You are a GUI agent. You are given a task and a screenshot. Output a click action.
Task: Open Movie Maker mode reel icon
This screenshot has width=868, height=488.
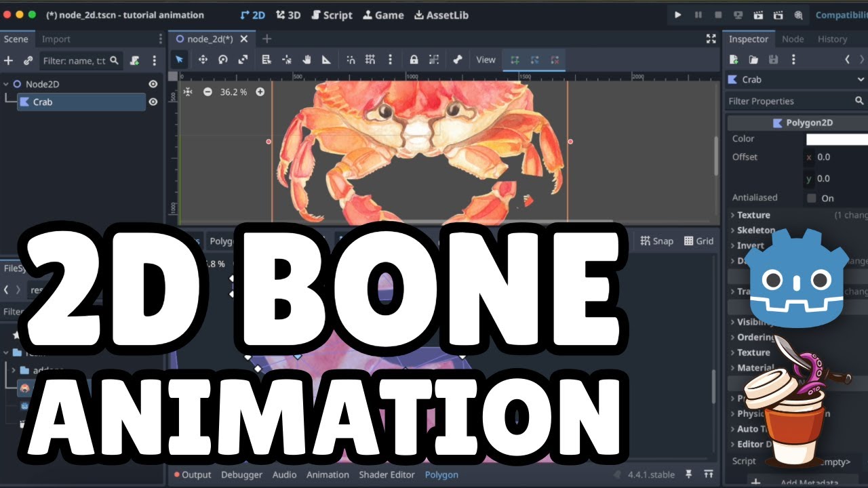[799, 15]
